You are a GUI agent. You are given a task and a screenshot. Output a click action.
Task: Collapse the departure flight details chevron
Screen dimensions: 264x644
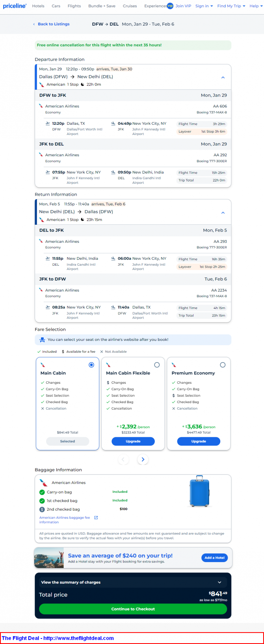pyautogui.click(x=223, y=78)
